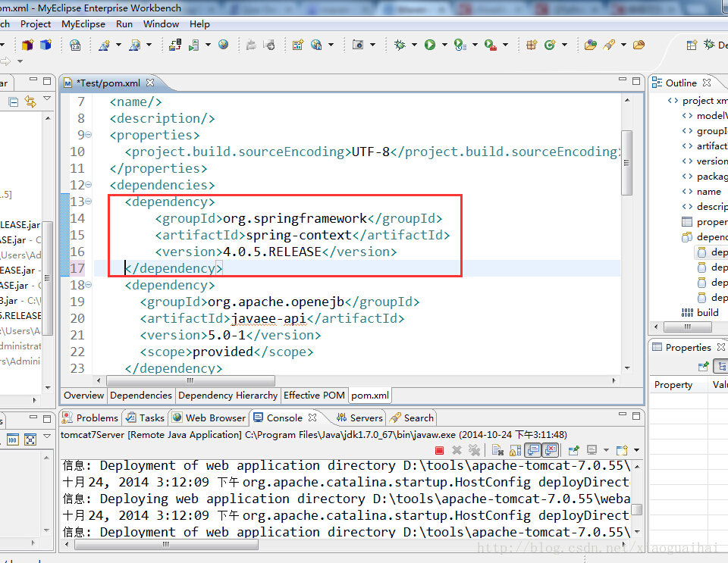Collapse the dependencies element at line 12
The height and width of the screenshot is (563, 728).
point(88,185)
